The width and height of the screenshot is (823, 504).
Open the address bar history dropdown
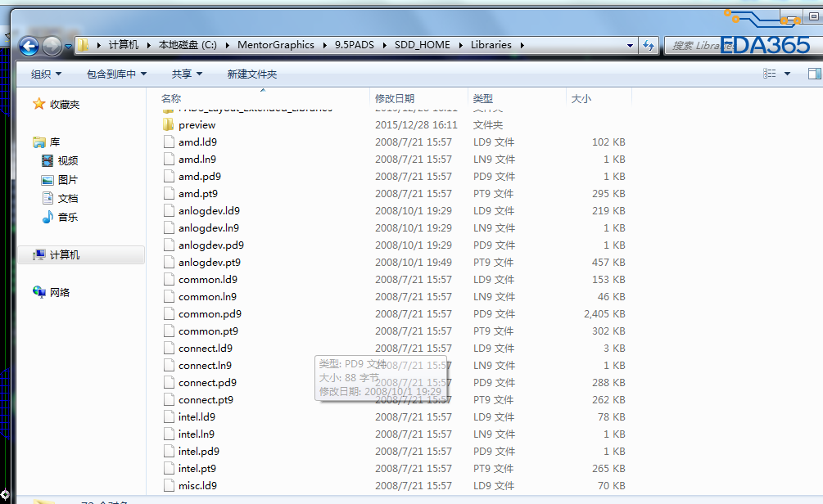630,46
